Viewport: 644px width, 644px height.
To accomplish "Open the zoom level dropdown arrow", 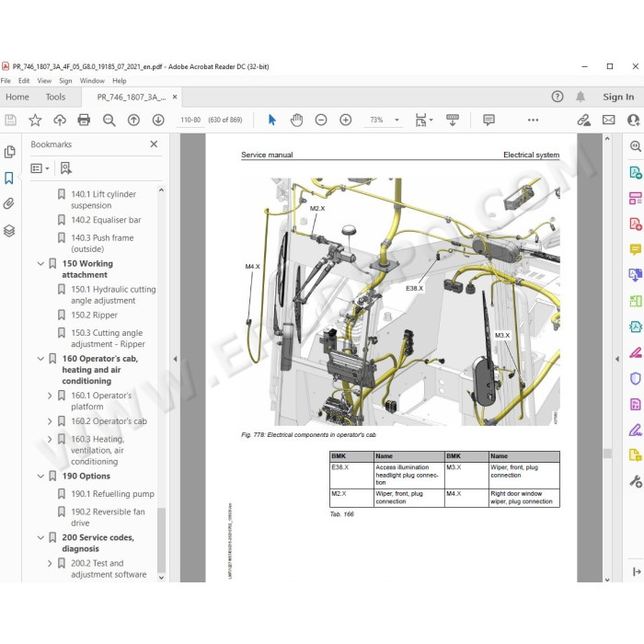I will pos(397,120).
